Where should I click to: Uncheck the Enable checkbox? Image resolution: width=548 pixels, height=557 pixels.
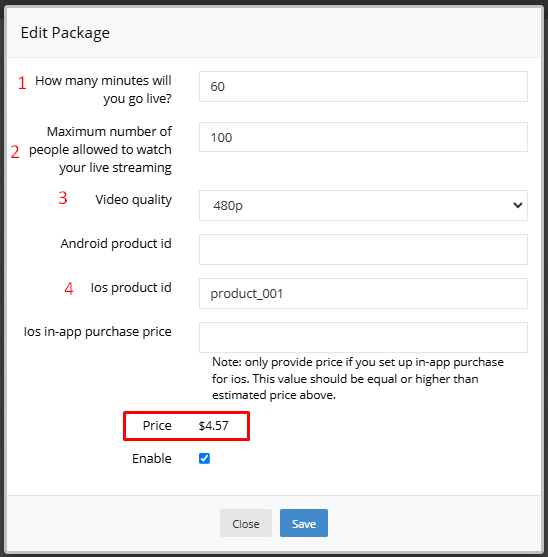[204, 458]
